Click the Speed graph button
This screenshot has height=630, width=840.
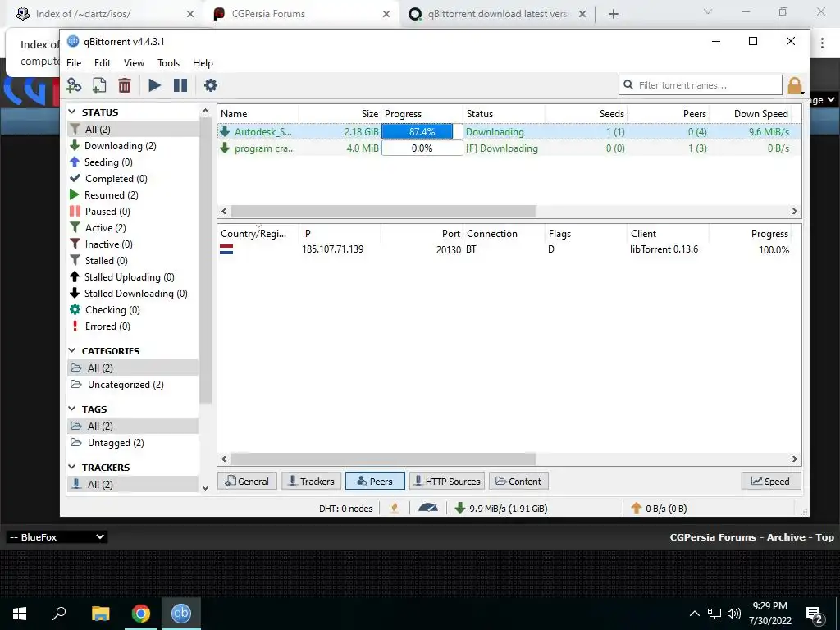tap(771, 481)
